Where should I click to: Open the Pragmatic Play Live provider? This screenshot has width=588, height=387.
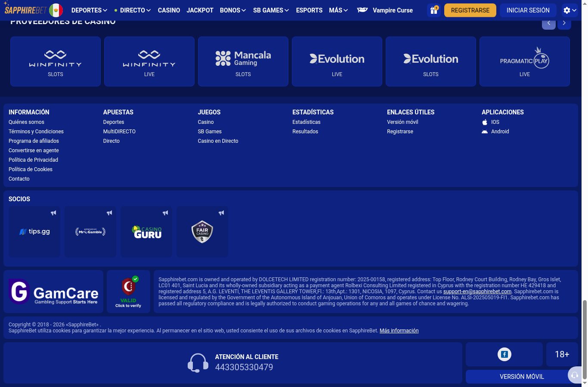525,61
